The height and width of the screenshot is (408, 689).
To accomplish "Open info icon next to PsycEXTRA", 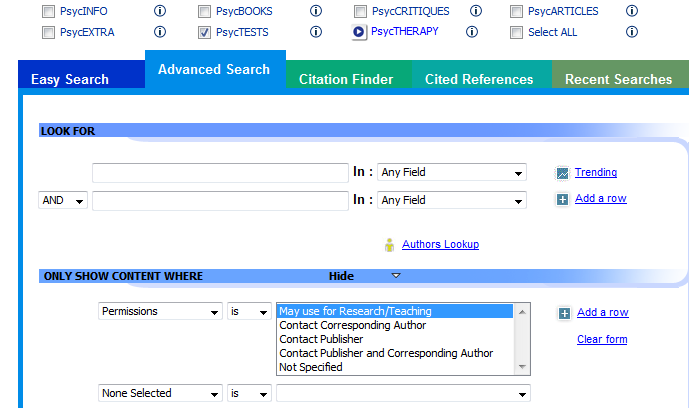I will pos(160,32).
